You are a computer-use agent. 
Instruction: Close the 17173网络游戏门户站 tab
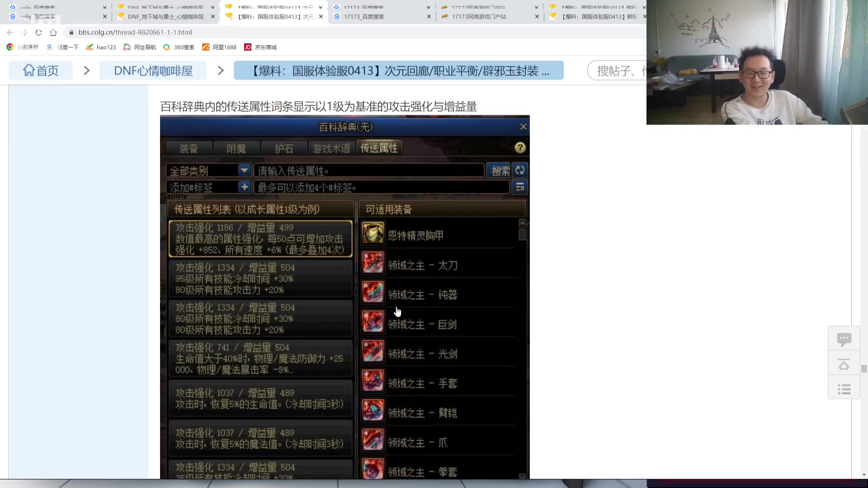pyautogui.click(x=537, y=17)
